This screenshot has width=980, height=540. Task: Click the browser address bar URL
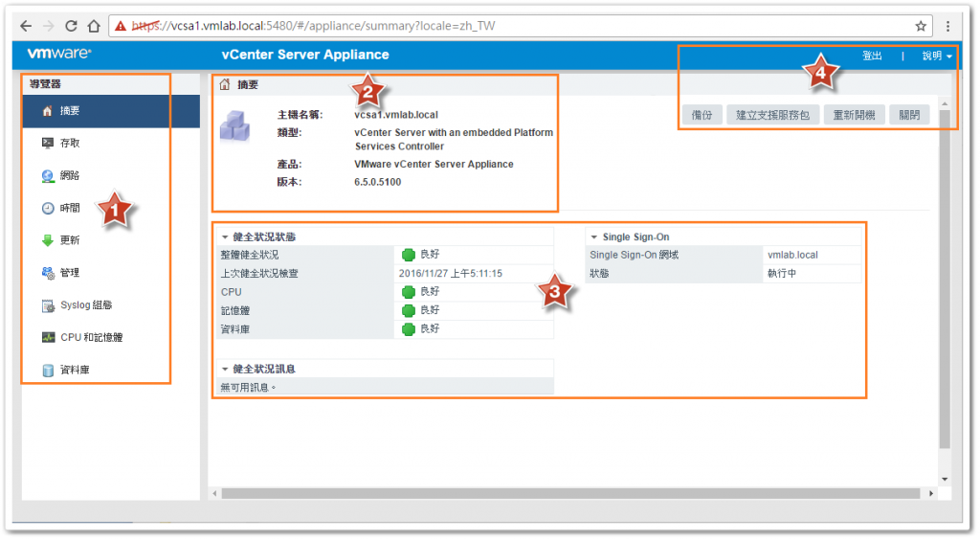coord(314,26)
